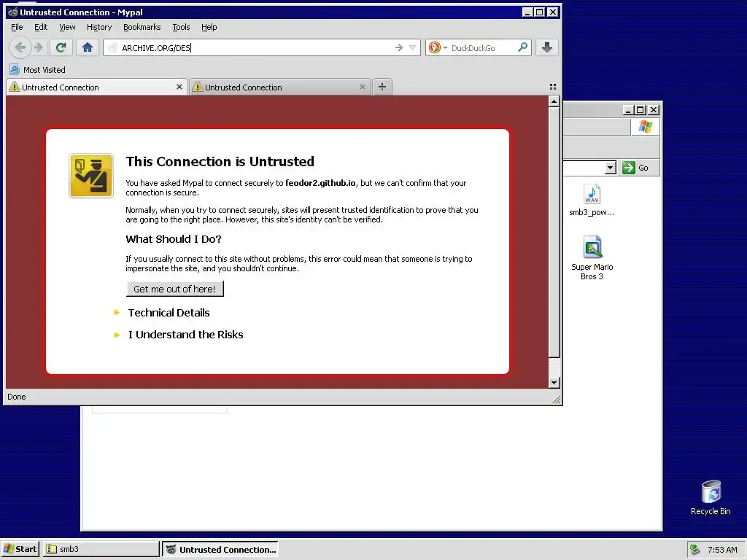This screenshot has height=560, width=747.
Task: Open the folder window address dropdown
Action: coord(611,168)
